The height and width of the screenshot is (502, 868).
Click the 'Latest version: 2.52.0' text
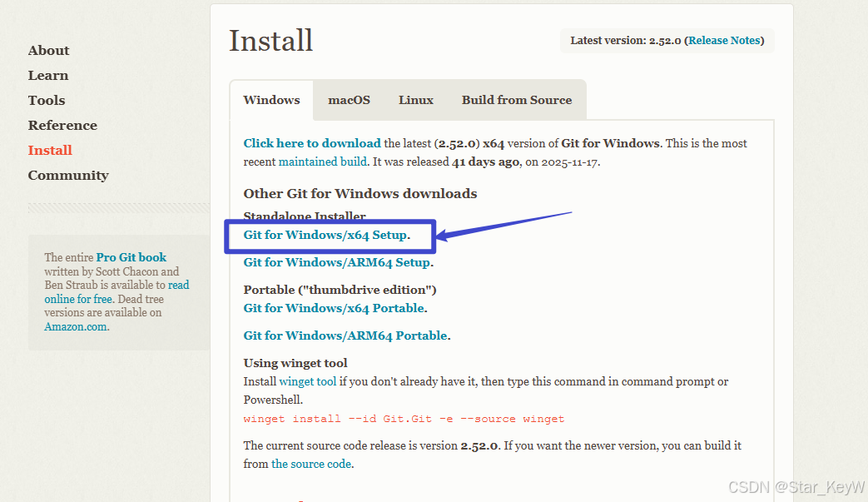(626, 41)
